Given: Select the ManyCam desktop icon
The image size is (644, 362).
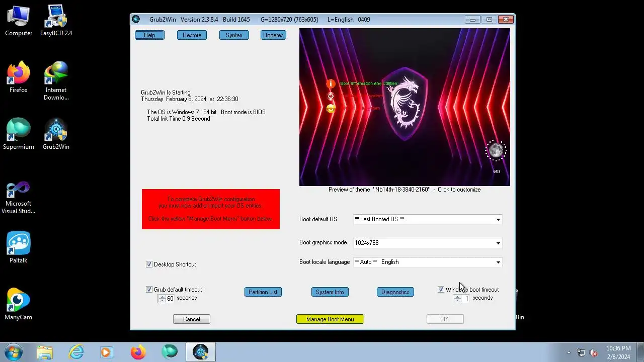Looking at the screenshot, I should 18,305.
